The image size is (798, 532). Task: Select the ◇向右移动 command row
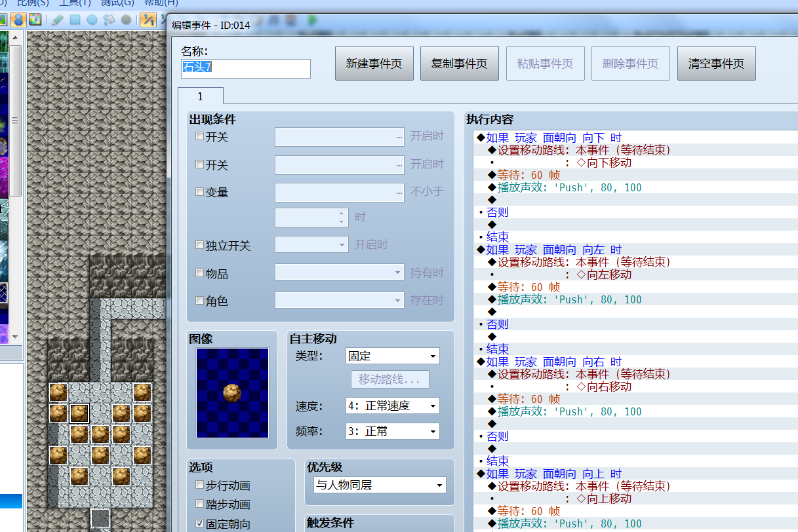pos(635,387)
